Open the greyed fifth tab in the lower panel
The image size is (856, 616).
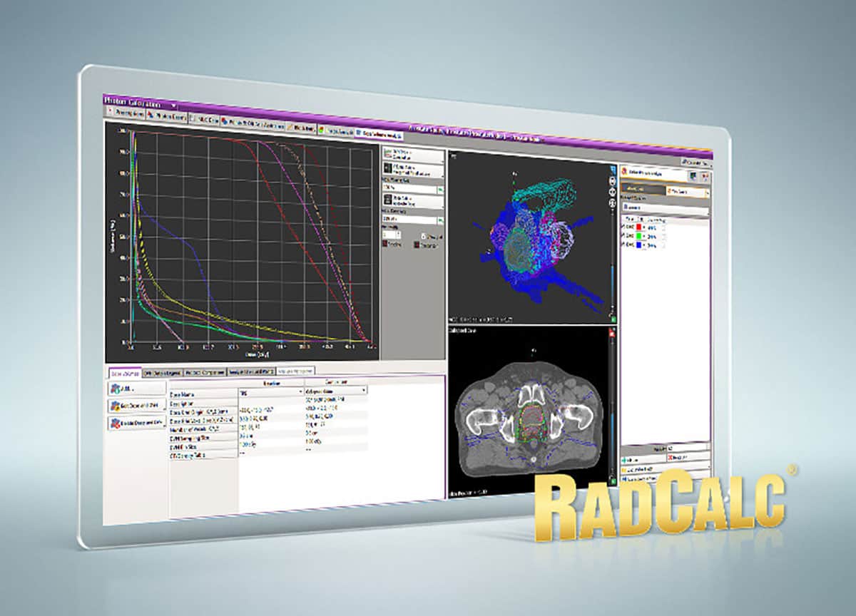(x=295, y=371)
